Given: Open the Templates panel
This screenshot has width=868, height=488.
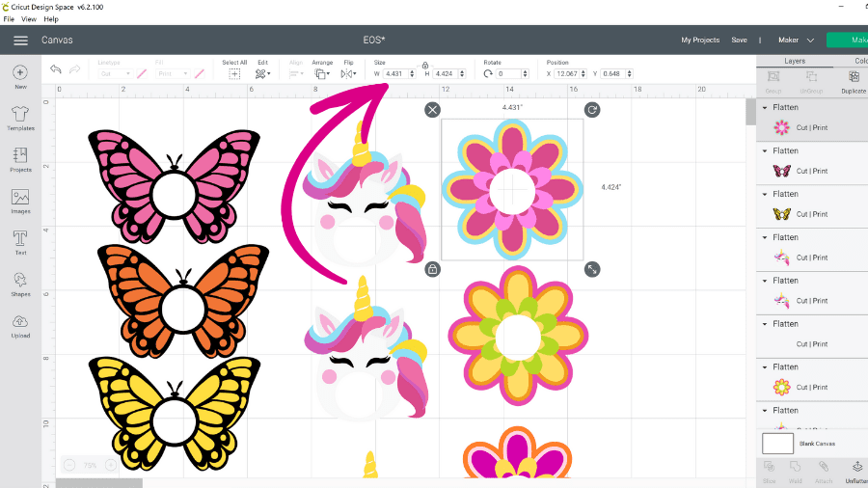Looking at the screenshot, I should coord(20,118).
